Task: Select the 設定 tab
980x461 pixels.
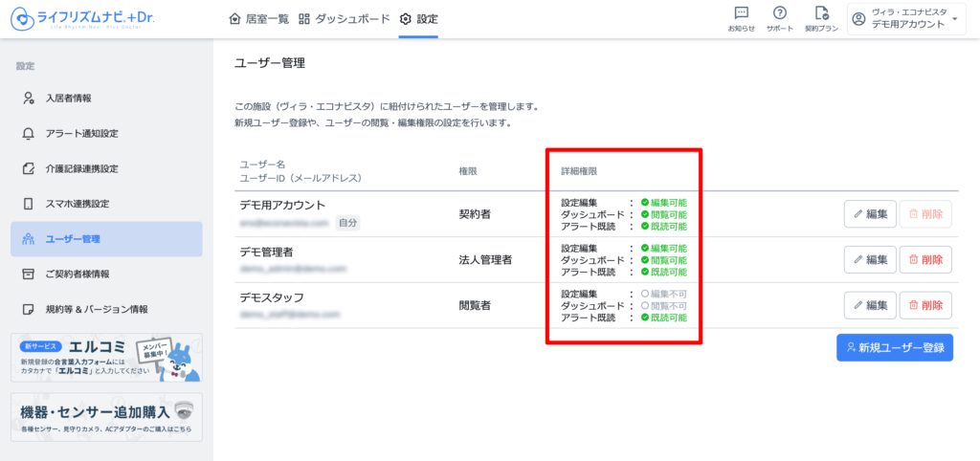Action: point(419,18)
